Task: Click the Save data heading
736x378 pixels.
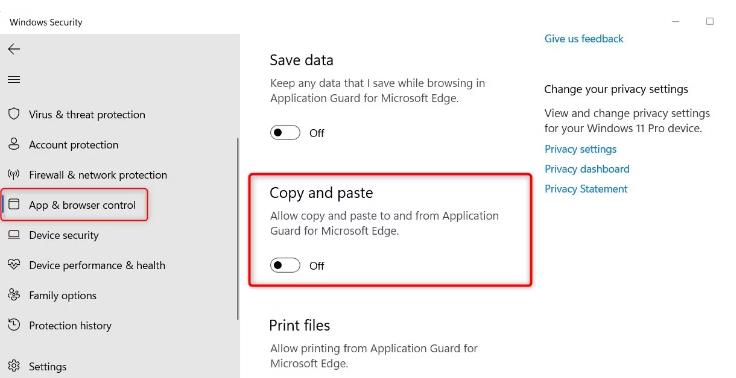Action: tap(301, 60)
